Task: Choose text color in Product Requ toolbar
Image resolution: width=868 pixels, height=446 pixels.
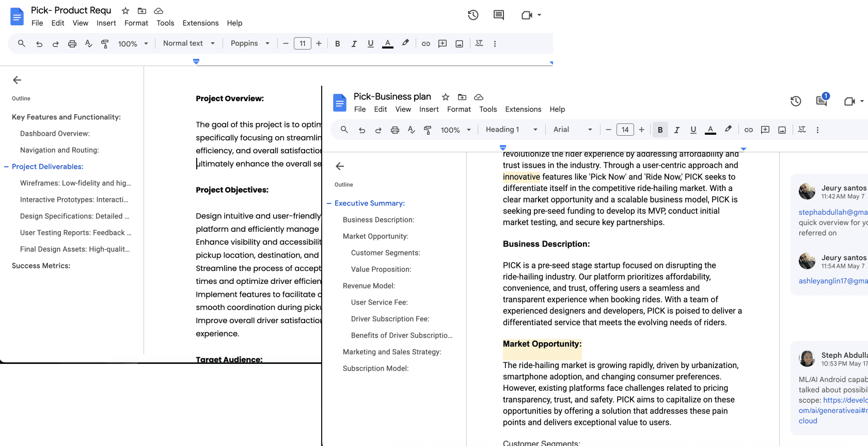Action: (x=388, y=44)
